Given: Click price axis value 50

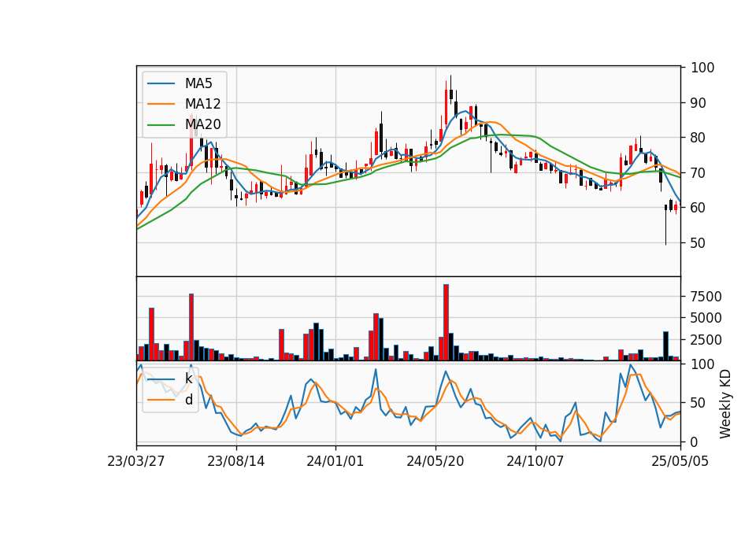Looking at the screenshot, I should tap(698, 243).
